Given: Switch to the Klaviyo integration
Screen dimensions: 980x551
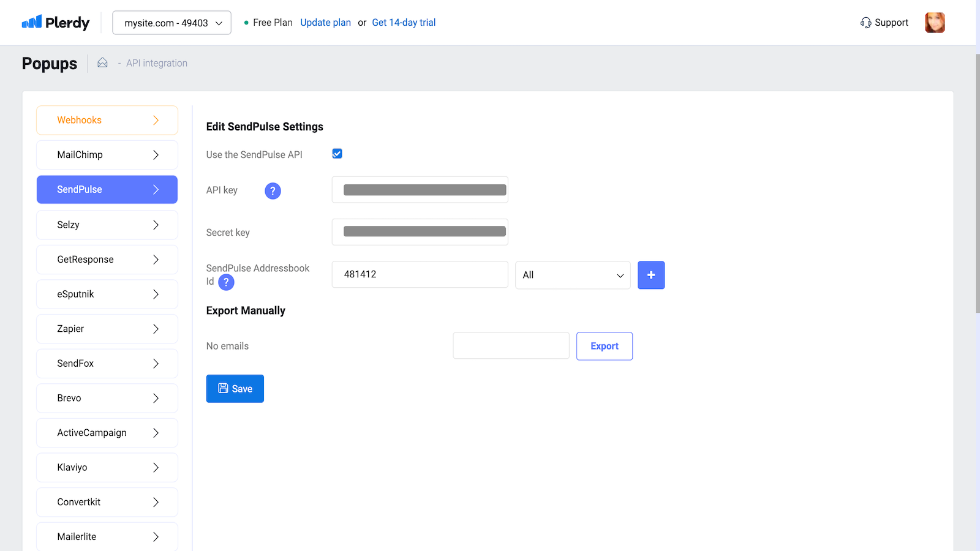Looking at the screenshot, I should point(107,467).
